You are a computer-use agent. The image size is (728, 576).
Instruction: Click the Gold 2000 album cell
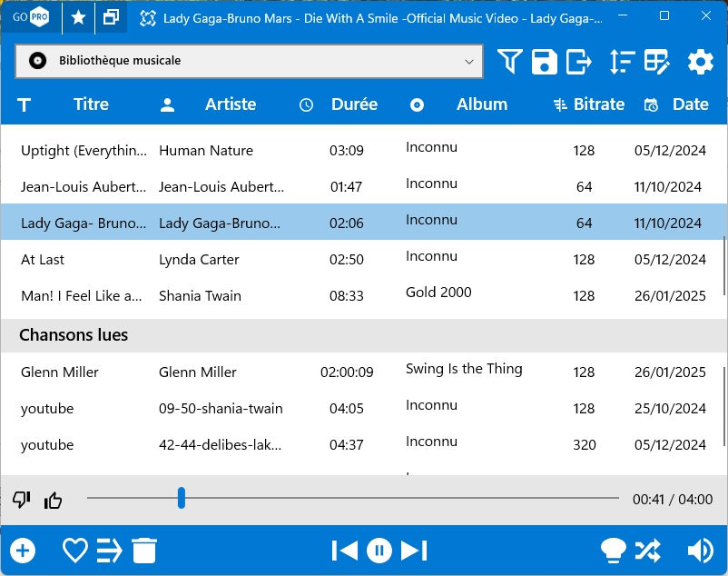438,293
